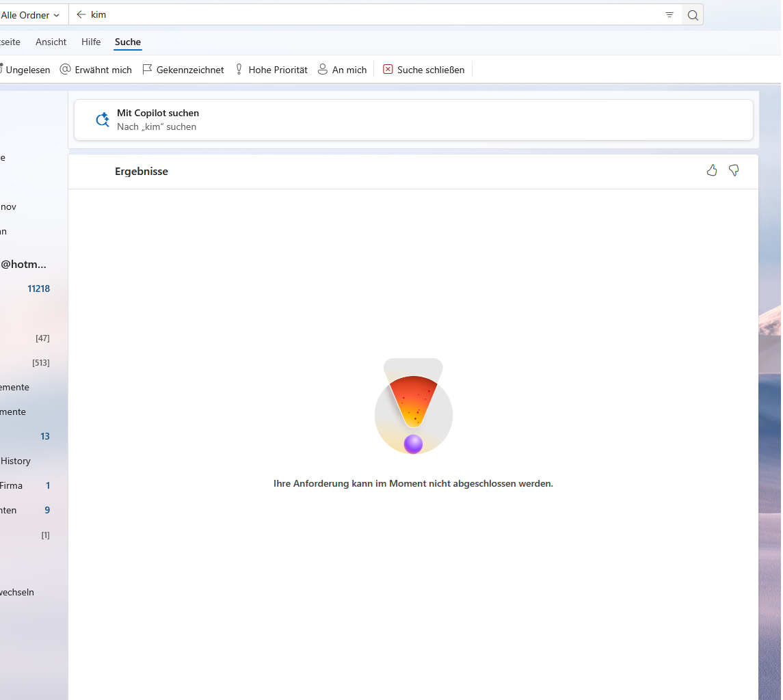
Task: Toggle the "An mich" filter
Action: [343, 70]
